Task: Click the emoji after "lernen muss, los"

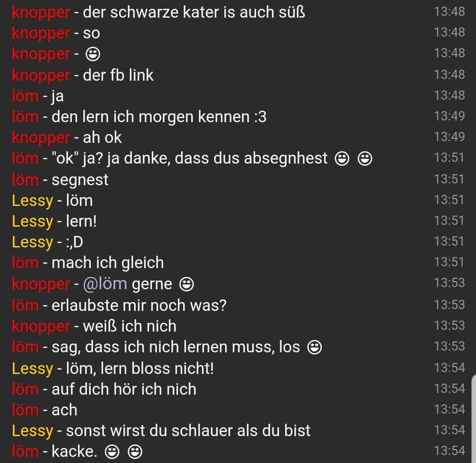Action: tap(315, 347)
